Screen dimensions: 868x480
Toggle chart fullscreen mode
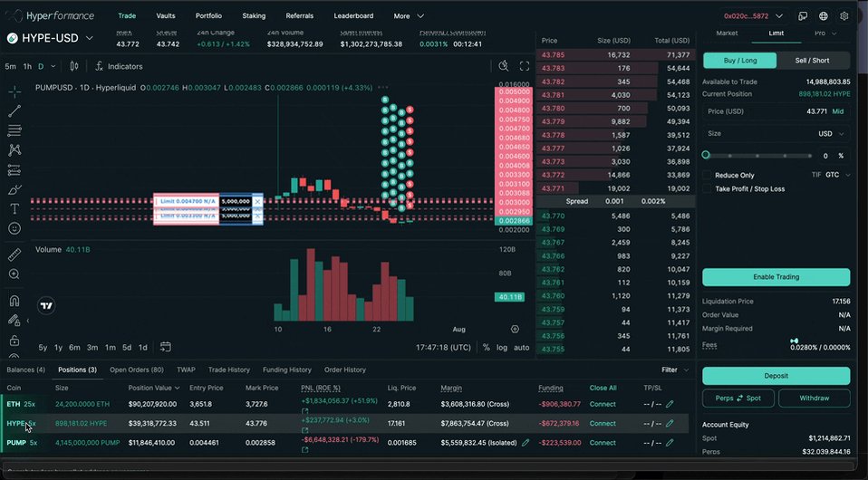coord(525,66)
